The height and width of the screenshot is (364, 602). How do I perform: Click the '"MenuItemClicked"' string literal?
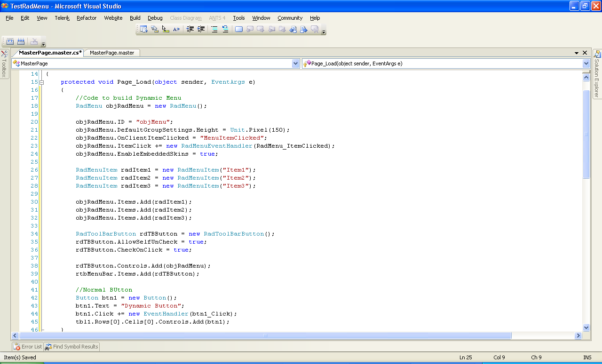[x=232, y=138]
